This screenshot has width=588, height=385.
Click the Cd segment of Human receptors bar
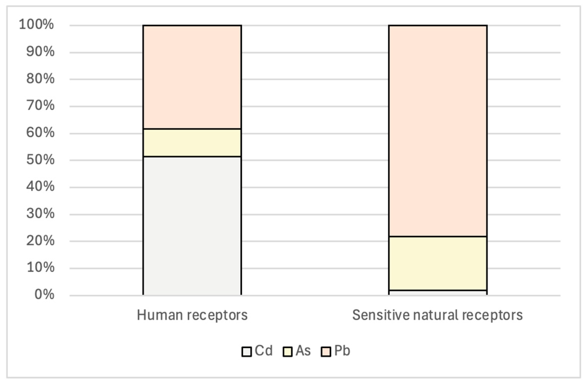[x=192, y=226]
